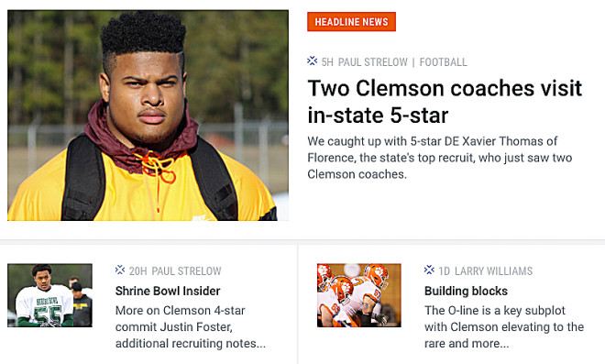Read summary about 5-star DE Xavier Thomas
This screenshot has width=605, height=364.
pyautogui.click(x=440, y=158)
